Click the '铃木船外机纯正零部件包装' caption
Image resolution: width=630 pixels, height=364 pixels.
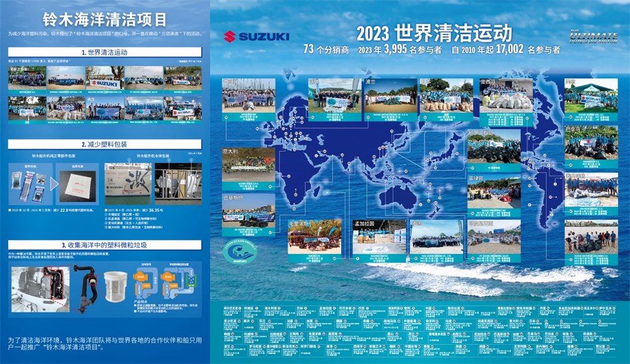tap(54, 156)
